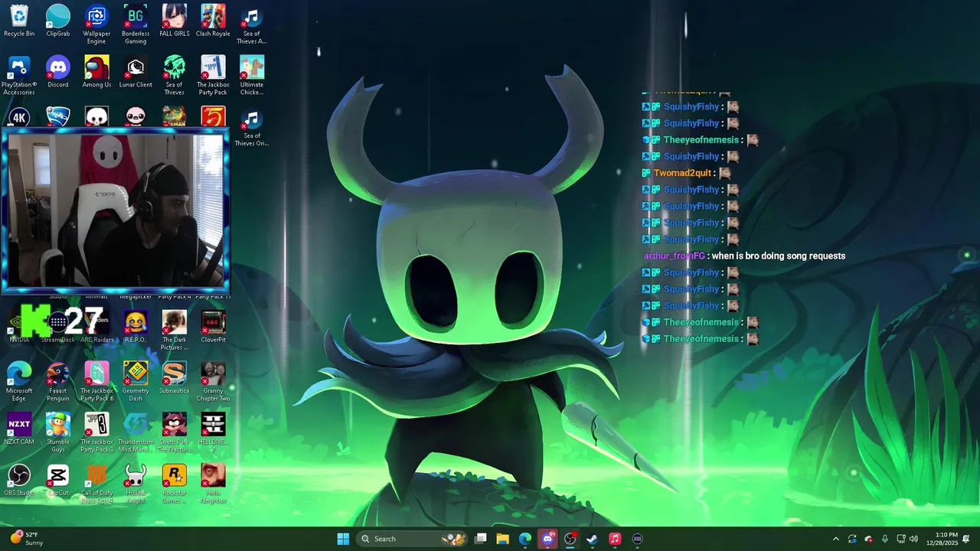Select the Subnautica desktop icon
Viewport: 980px width, 551px height.
click(175, 378)
